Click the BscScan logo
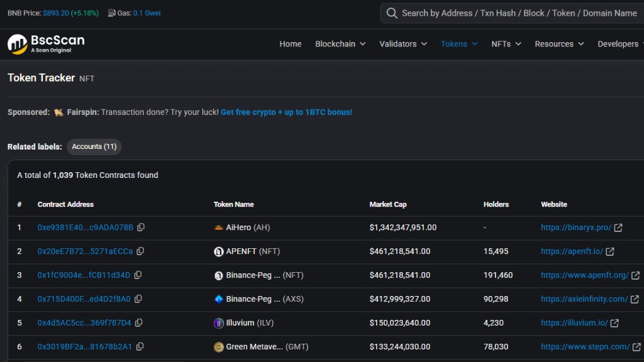 pos(46,44)
